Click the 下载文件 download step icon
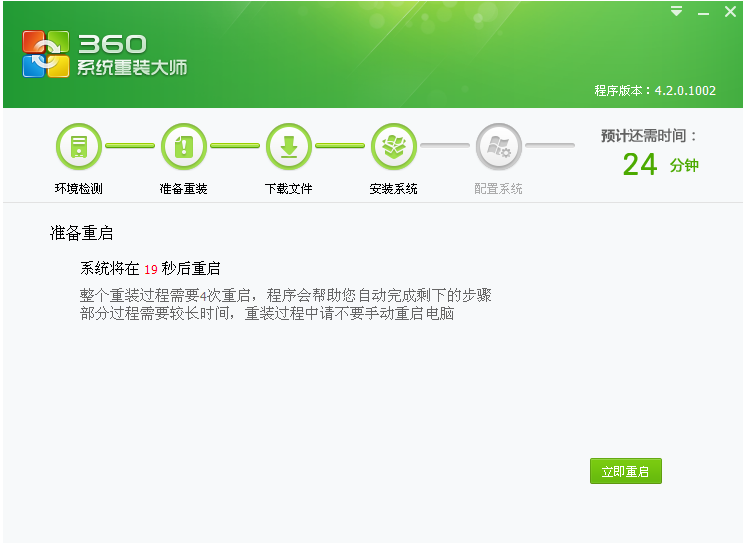Screen dimensions: 750x547 pyautogui.click(x=289, y=147)
